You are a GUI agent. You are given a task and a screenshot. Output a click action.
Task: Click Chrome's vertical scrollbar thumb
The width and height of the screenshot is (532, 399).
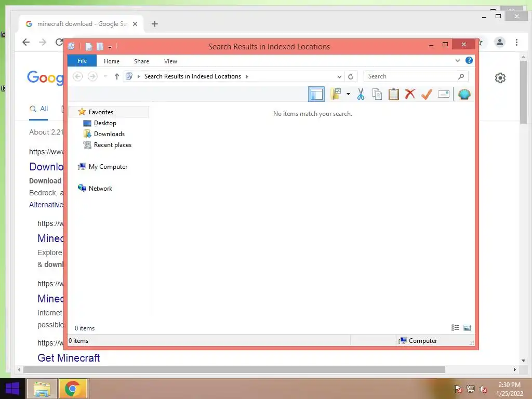tap(523, 92)
